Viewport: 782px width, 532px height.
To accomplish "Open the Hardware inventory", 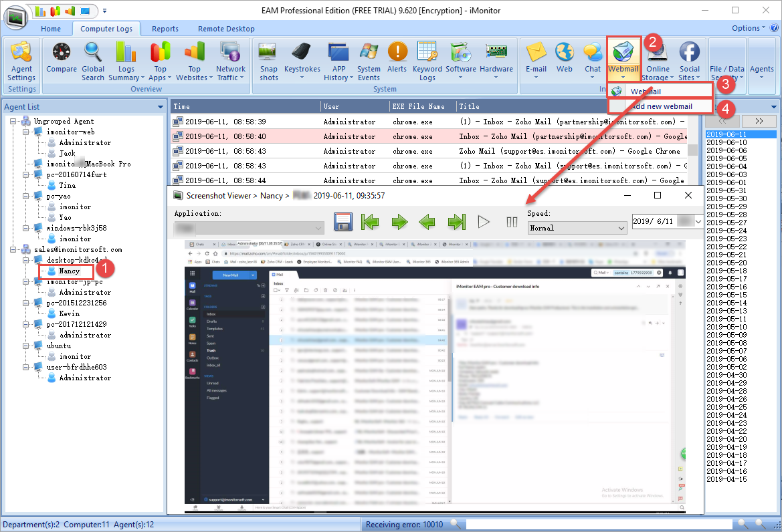I will (x=496, y=61).
